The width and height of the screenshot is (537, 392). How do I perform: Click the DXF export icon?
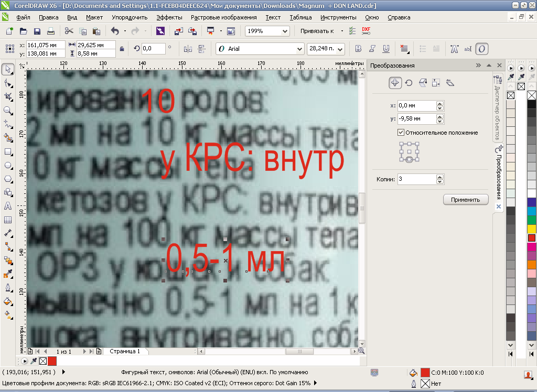366,31
